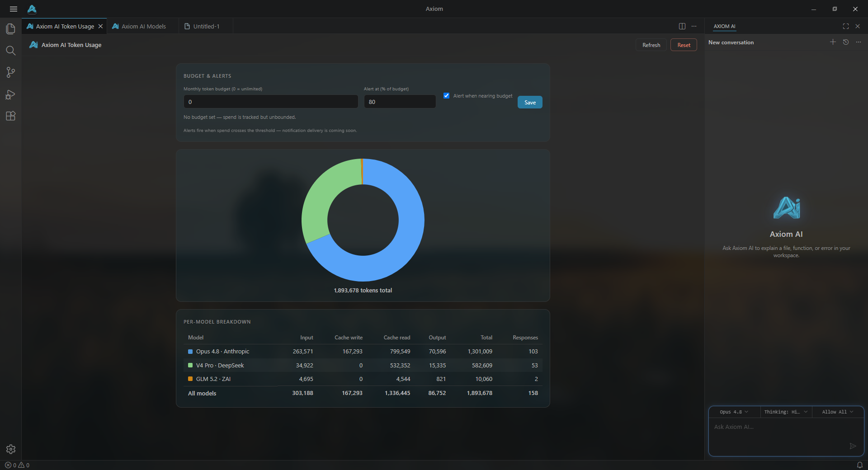Click the Cache write column header
This screenshot has height=470, width=868.
349,338
